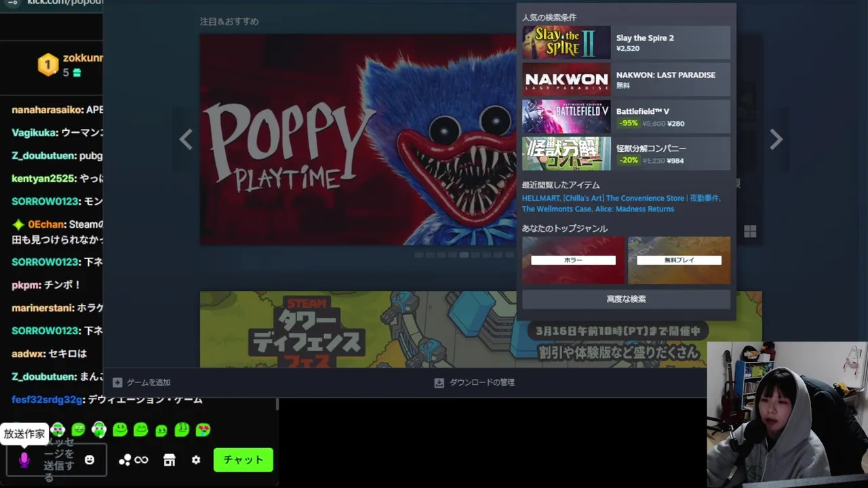Image resolution: width=868 pixels, height=488 pixels.
Task: Click the purple microphone icon in chat
Action: (24, 460)
